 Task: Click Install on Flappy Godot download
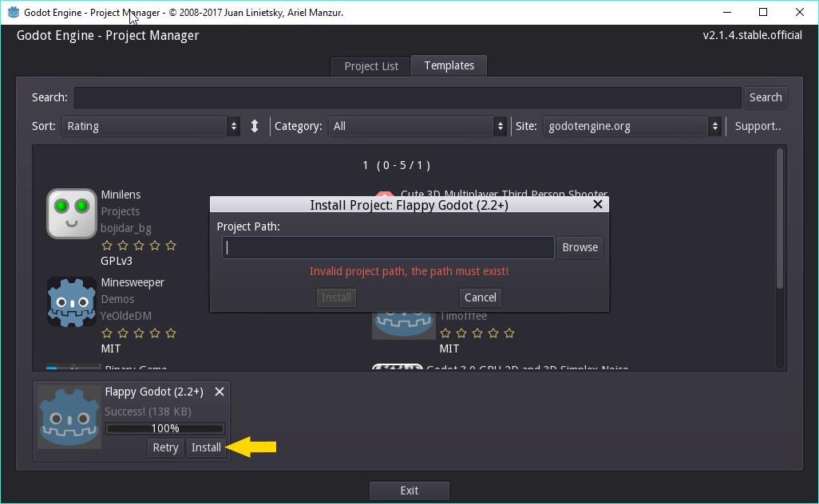coord(206,447)
